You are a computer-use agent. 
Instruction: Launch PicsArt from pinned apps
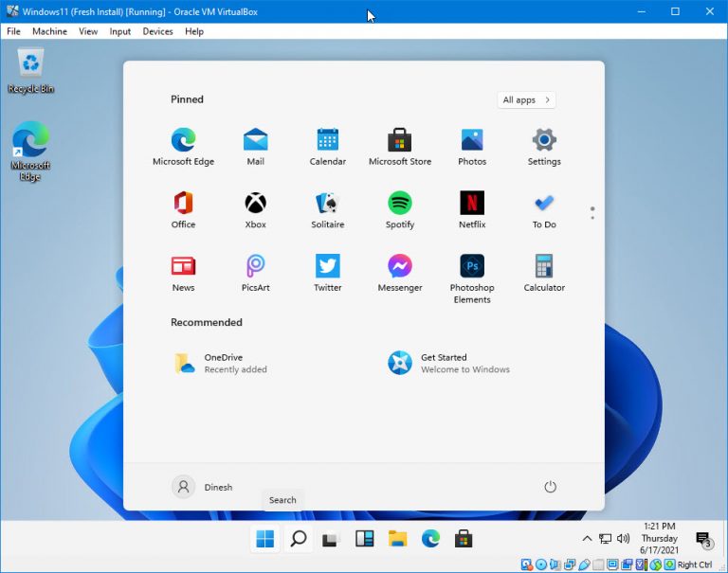[x=255, y=273]
